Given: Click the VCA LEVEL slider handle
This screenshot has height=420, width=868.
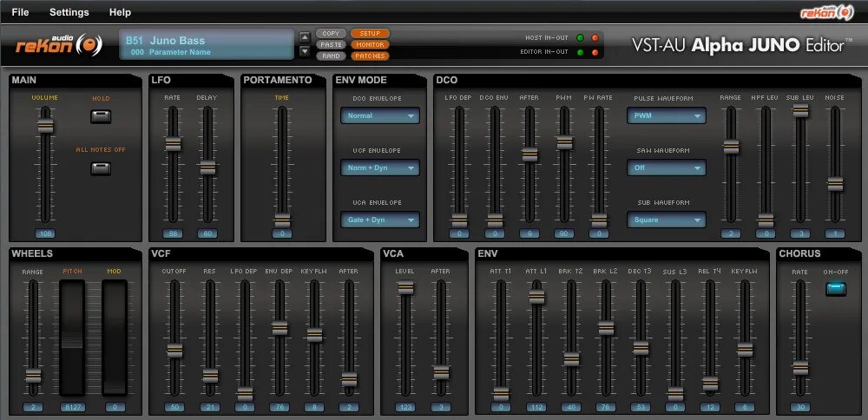Looking at the screenshot, I should coord(405,287).
